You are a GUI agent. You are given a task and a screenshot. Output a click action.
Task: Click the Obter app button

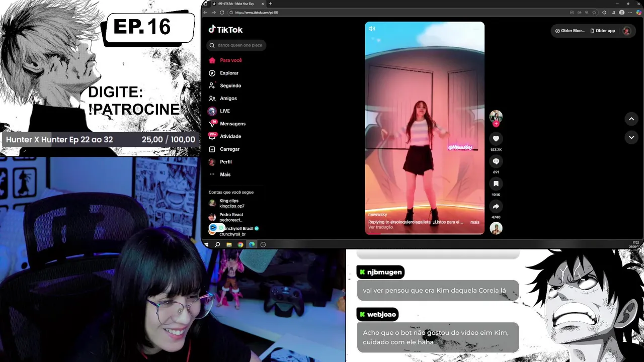[x=602, y=31]
